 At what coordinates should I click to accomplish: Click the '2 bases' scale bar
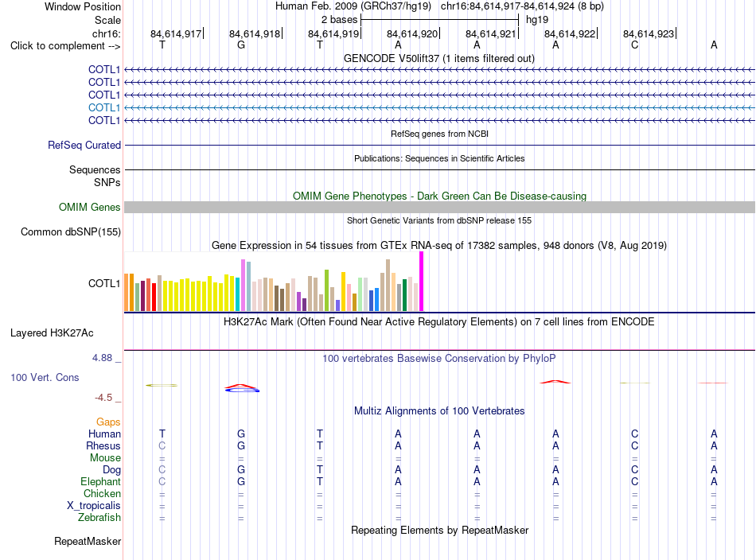coord(440,20)
